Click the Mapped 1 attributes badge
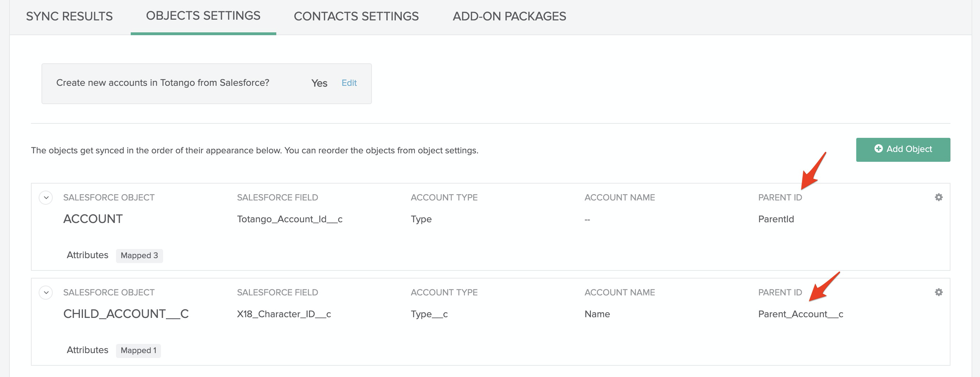Image resolution: width=980 pixels, height=377 pixels. coord(138,350)
